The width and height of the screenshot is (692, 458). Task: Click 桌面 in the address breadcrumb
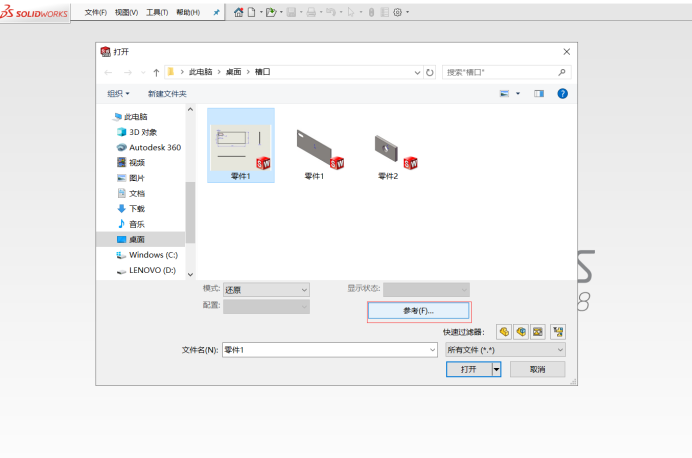click(233, 72)
